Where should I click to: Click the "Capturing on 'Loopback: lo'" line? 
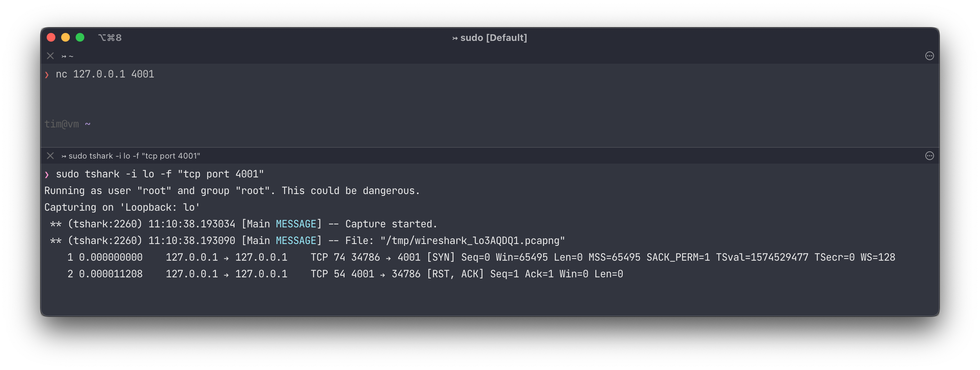(122, 207)
